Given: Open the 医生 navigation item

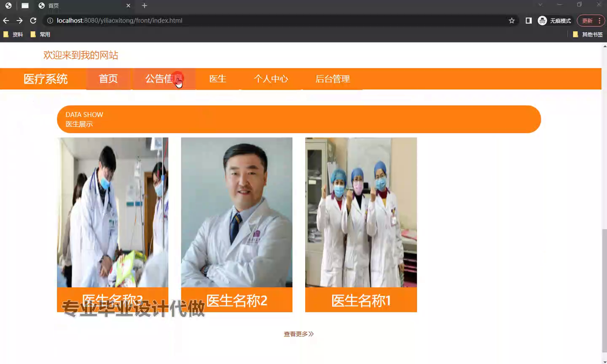Looking at the screenshot, I should (218, 79).
